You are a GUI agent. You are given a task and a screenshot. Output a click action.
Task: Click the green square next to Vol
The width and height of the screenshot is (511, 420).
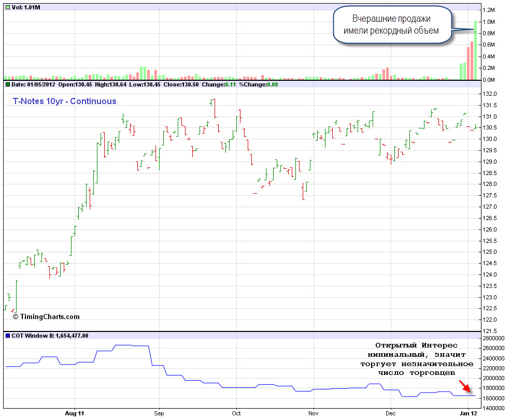(x=7, y=6)
